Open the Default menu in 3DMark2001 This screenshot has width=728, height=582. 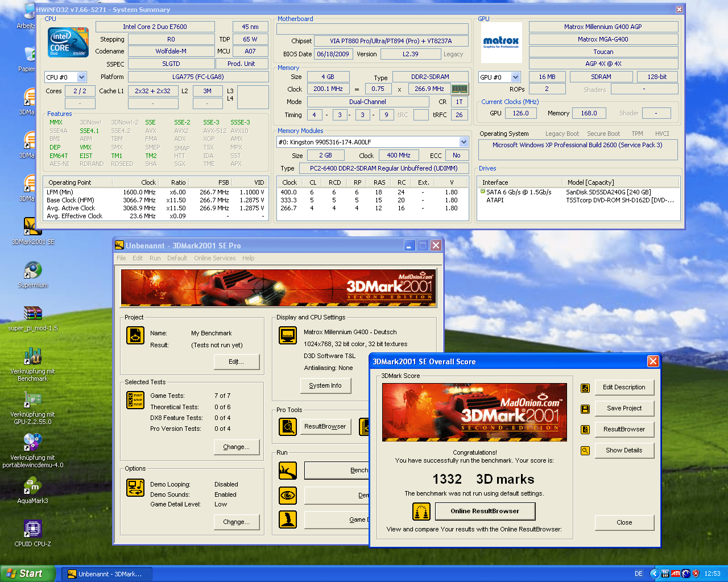point(177,258)
